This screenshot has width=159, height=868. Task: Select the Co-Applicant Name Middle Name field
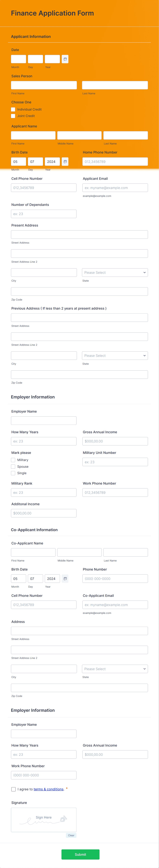point(79,552)
